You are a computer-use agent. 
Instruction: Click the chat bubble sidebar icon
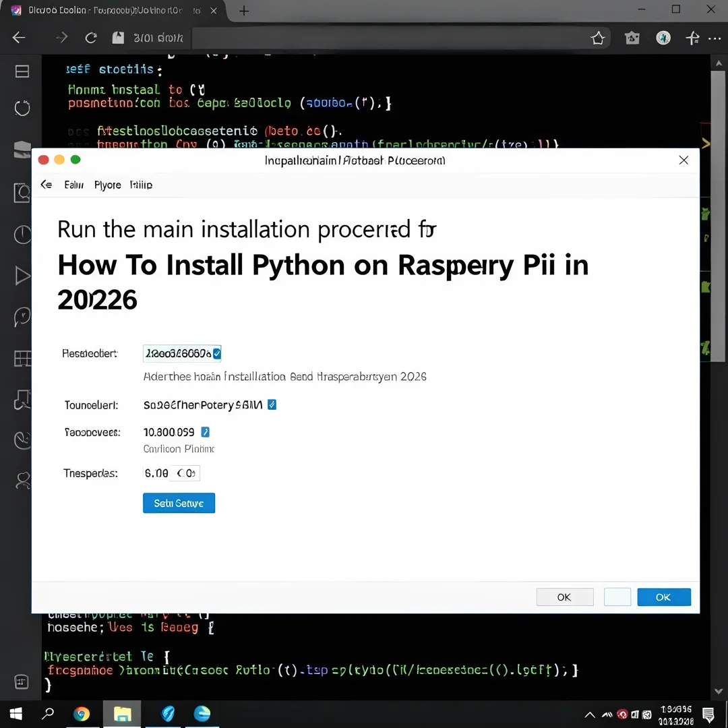pyautogui.click(x=22, y=317)
